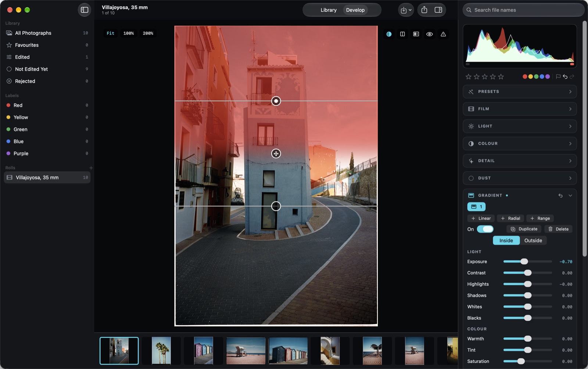Set zoom to 100%
Screen dimensions: 588x369
129,33
